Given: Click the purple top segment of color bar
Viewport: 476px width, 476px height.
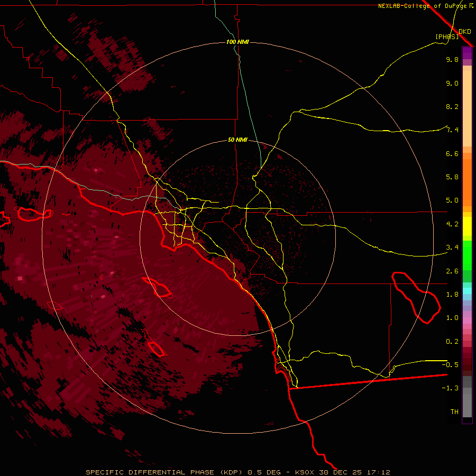Looking at the screenshot, I should [x=467, y=53].
